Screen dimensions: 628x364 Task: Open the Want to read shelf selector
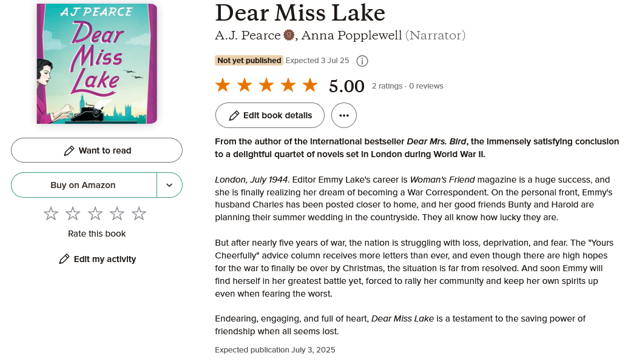[x=96, y=150]
